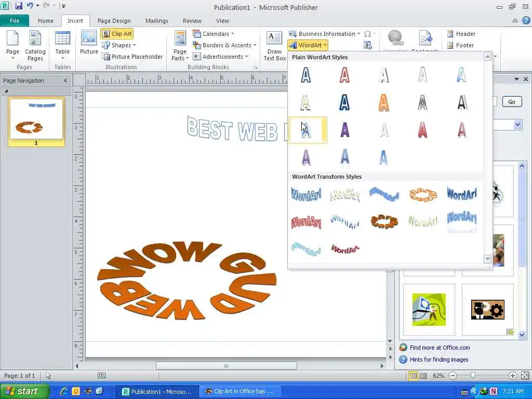Click zoom in plus button
This screenshot has width=532, height=399.
pyautogui.click(x=512, y=376)
